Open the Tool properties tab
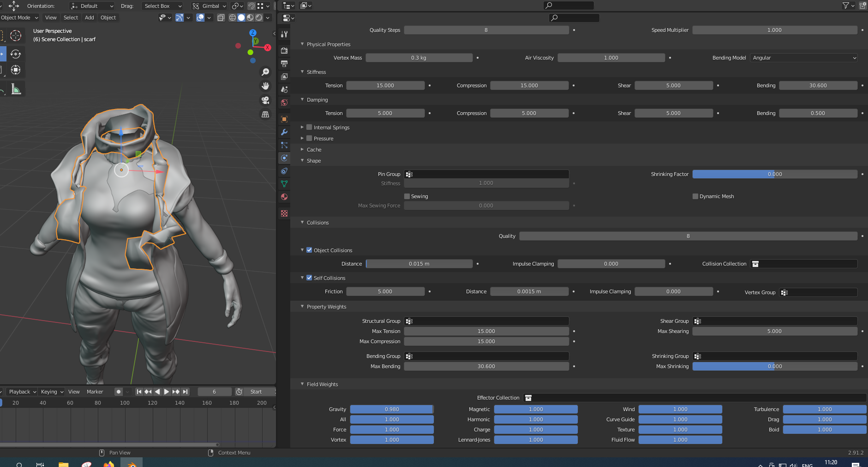This screenshot has height=467, width=868. coord(284,34)
